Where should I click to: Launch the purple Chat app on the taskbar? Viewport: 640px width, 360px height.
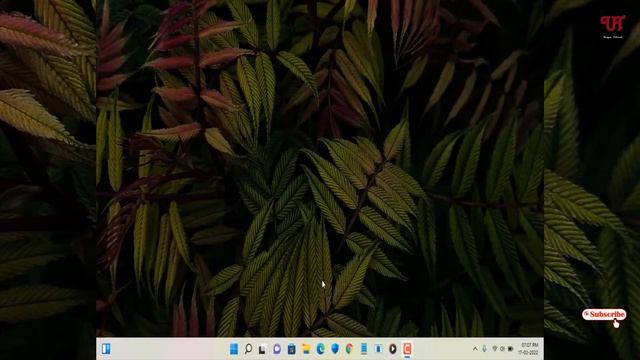point(277,349)
